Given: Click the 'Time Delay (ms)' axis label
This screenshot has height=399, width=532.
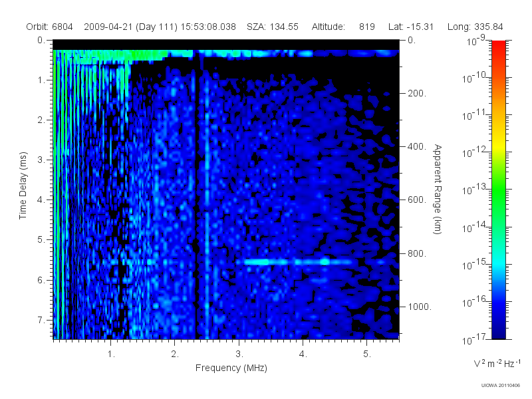Looking at the screenshot, I should pos(23,186).
